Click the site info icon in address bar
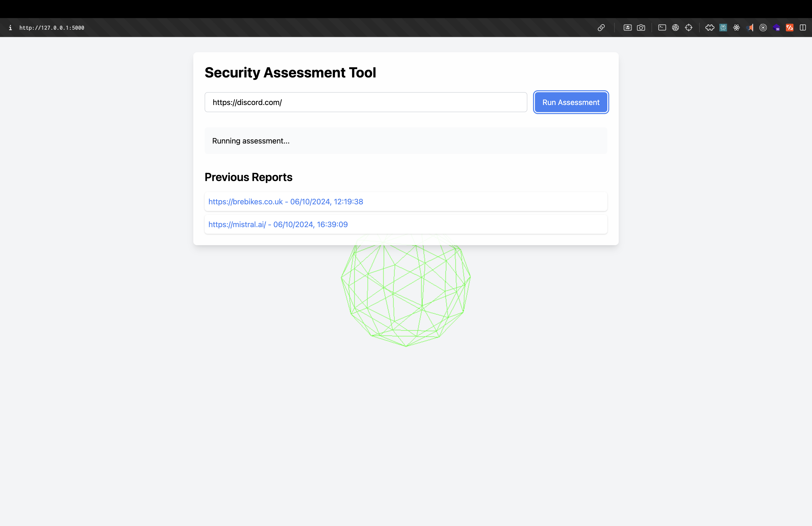Image resolution: width=812 pixels, height=526 pixels. (x=10, y=28)
